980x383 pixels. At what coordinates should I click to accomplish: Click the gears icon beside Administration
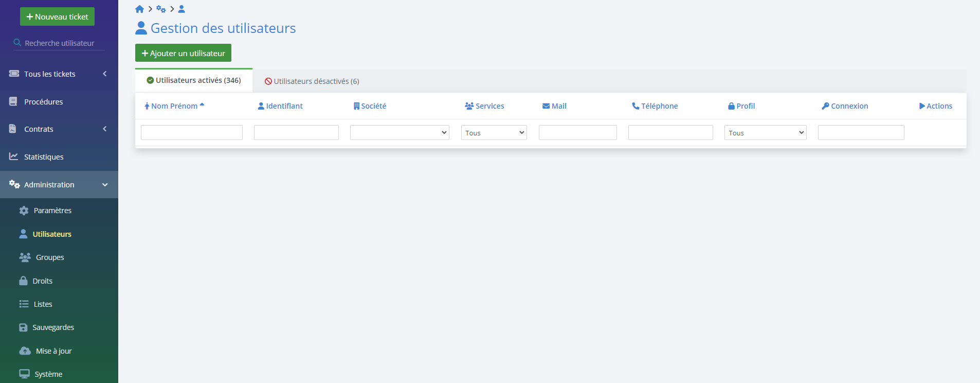(x=14, y=184)
